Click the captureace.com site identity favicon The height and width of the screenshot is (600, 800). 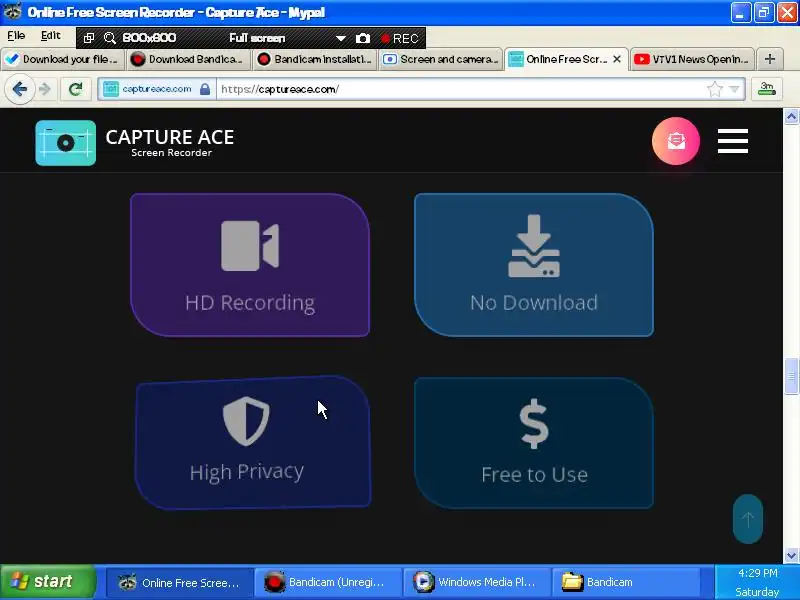click(111, 89)
